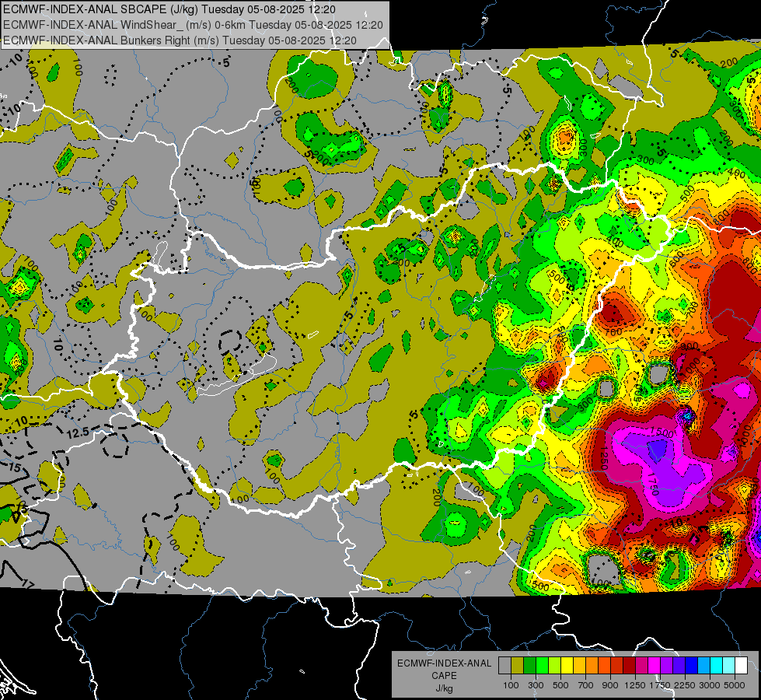Click the dark red swatch left of 1250
Screen dimensions: 761x700
click(x=629, y=665)
